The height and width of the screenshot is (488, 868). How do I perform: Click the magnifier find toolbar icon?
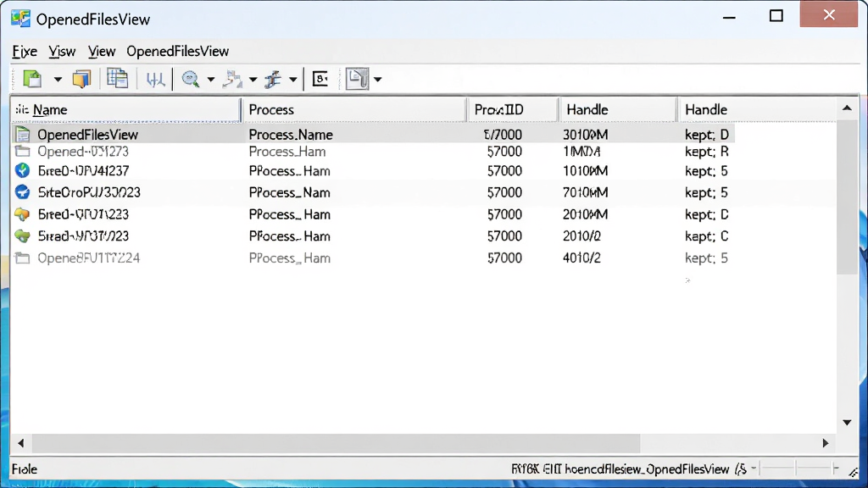click(191, 80)
